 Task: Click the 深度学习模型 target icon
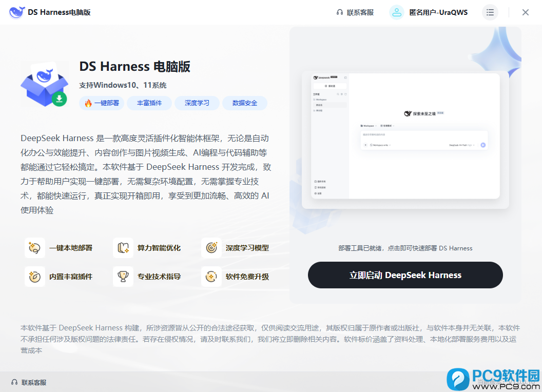(211, 248)
